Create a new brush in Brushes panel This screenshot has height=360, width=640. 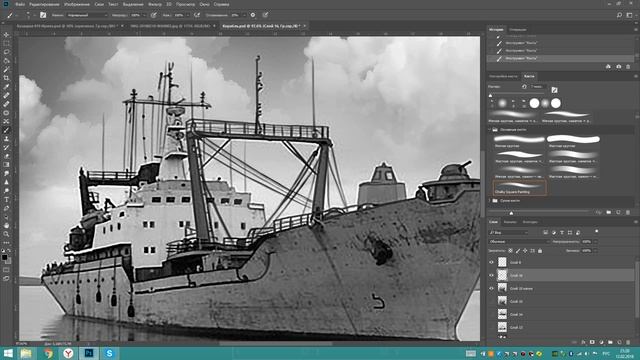tap(618, 212)
